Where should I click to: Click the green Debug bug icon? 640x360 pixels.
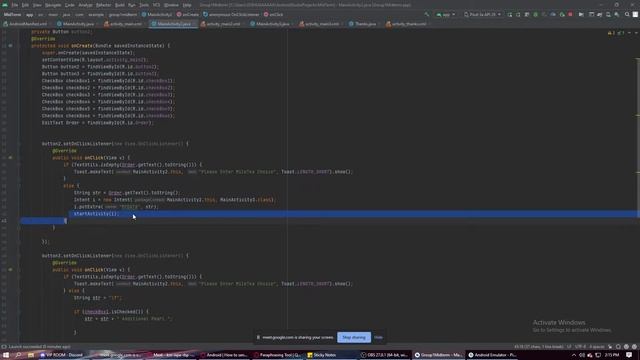[x=536, y=14]
